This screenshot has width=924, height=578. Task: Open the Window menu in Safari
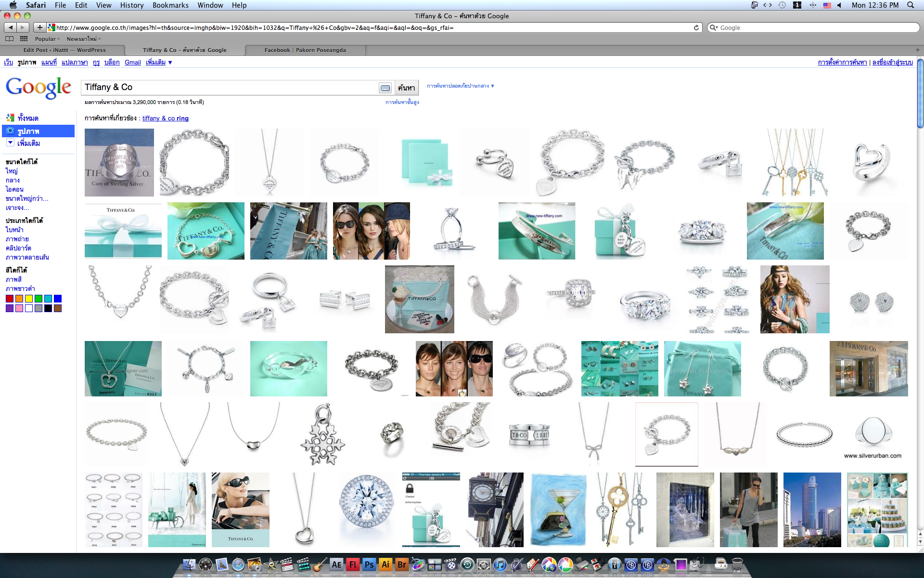[210, 5]
